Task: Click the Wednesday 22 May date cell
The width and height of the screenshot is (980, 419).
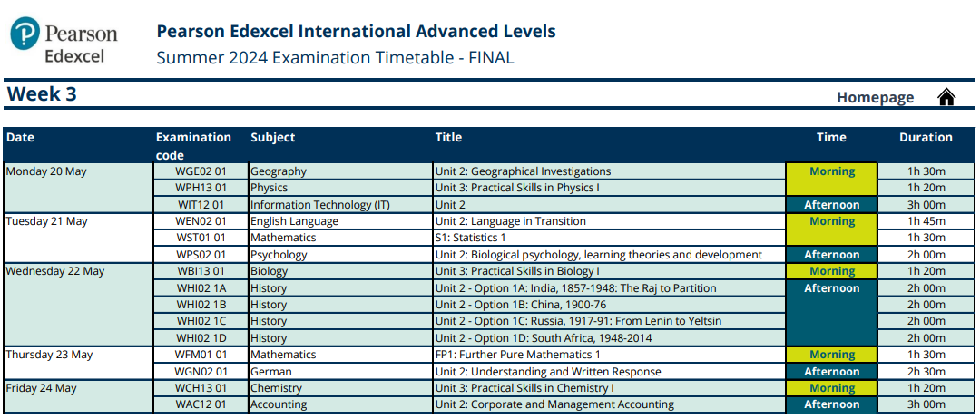Action: point(54,271)
